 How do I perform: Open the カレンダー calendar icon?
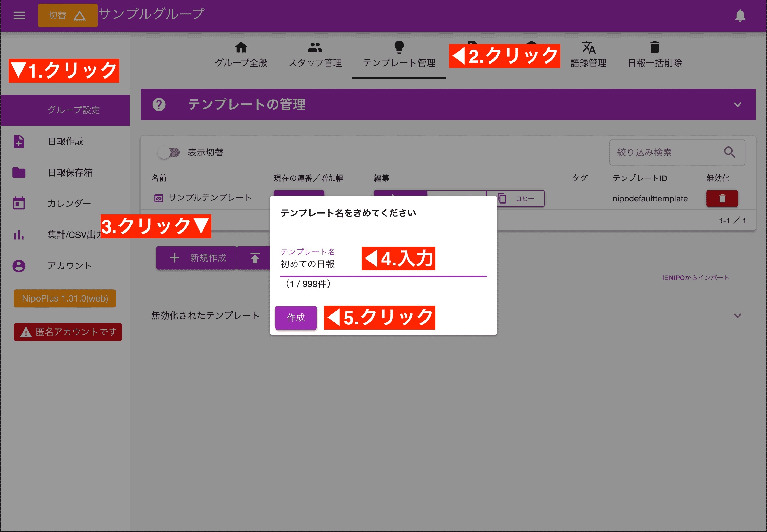tap(19, 202)
